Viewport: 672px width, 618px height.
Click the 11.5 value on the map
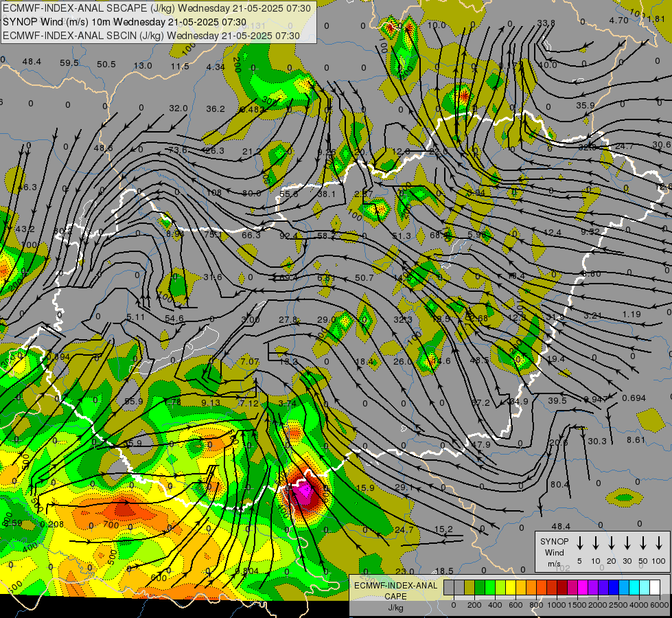coord(180,67)
